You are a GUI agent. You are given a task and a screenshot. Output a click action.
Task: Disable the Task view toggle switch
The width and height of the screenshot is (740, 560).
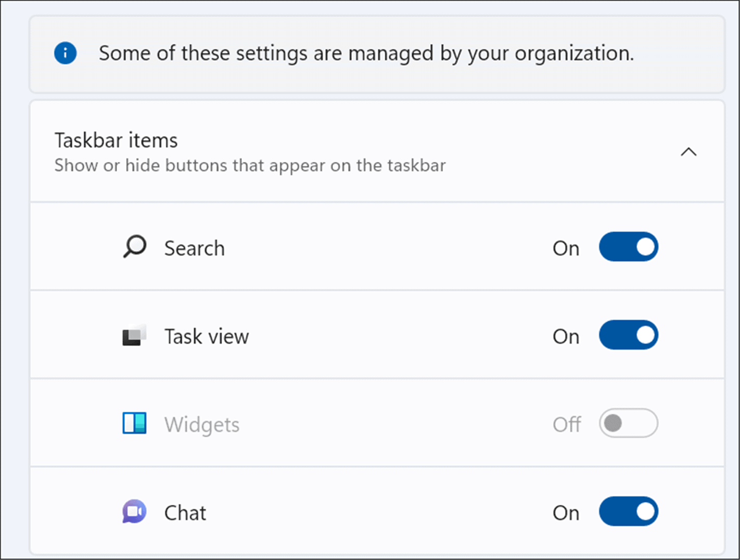pos(628,335)
